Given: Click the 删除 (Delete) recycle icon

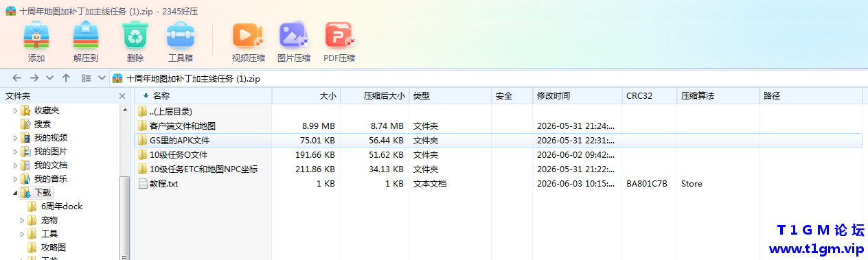Looking at the screenshot, I should coord(135,35).
